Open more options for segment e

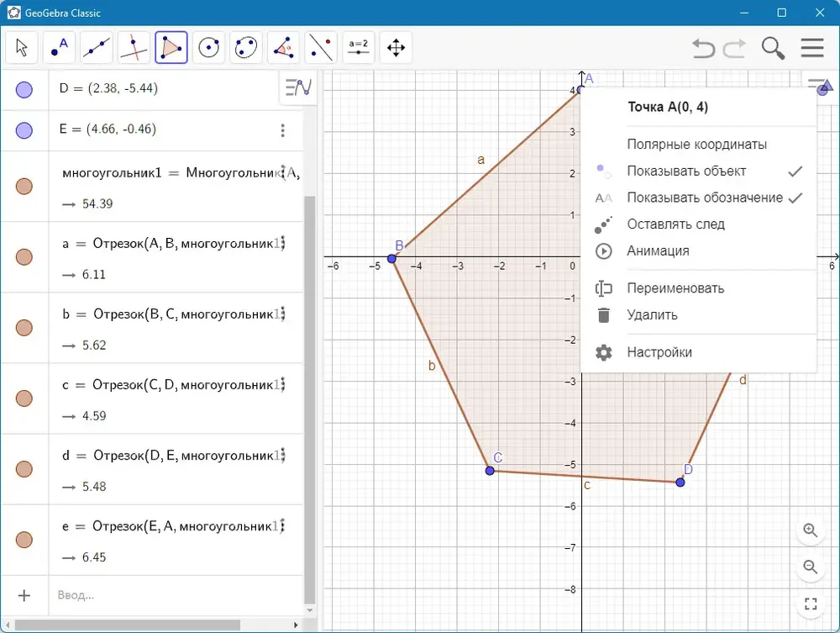tap(283, 526)
